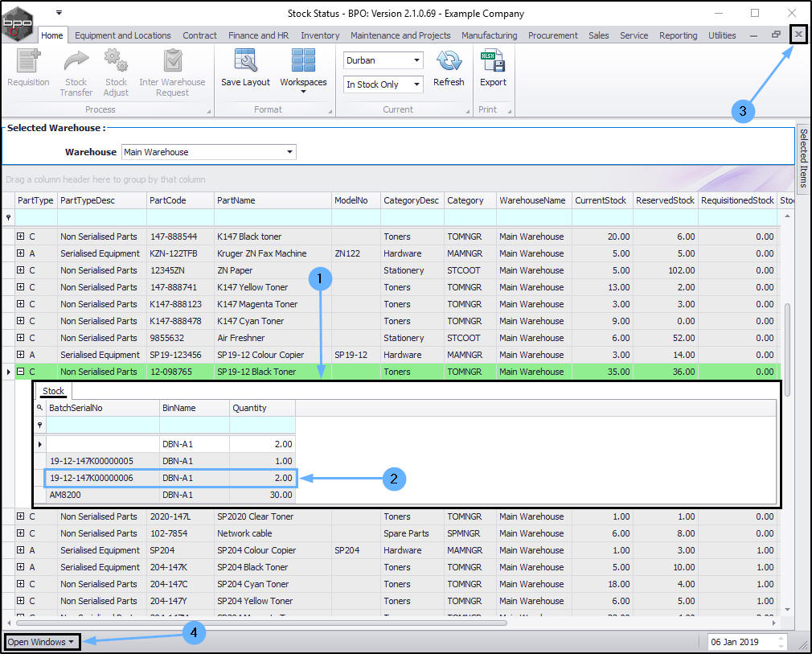Click the Requisition icon in the ribbon
812x654 pixels.
28,62
